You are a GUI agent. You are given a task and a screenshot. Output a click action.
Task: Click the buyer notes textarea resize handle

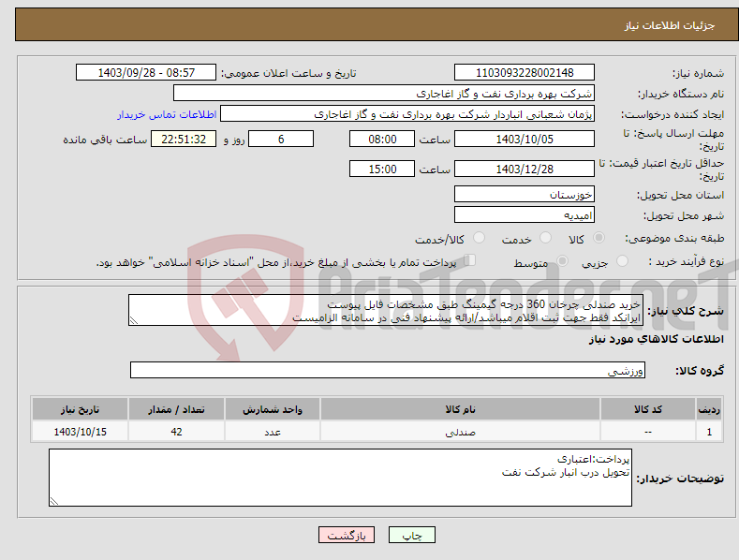(54, 501)
